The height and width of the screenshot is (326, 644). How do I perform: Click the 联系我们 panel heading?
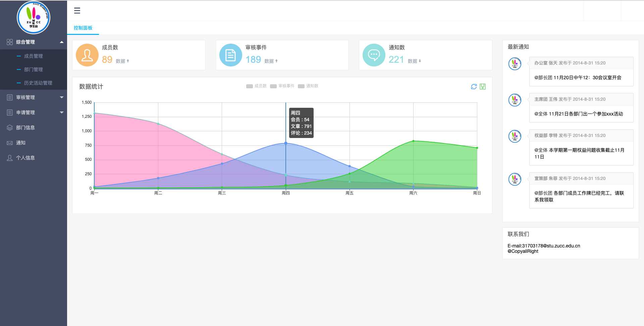coord(518,234)
